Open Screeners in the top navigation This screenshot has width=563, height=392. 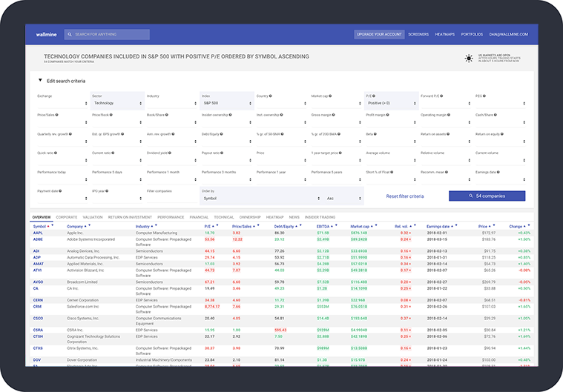(418, 34)
